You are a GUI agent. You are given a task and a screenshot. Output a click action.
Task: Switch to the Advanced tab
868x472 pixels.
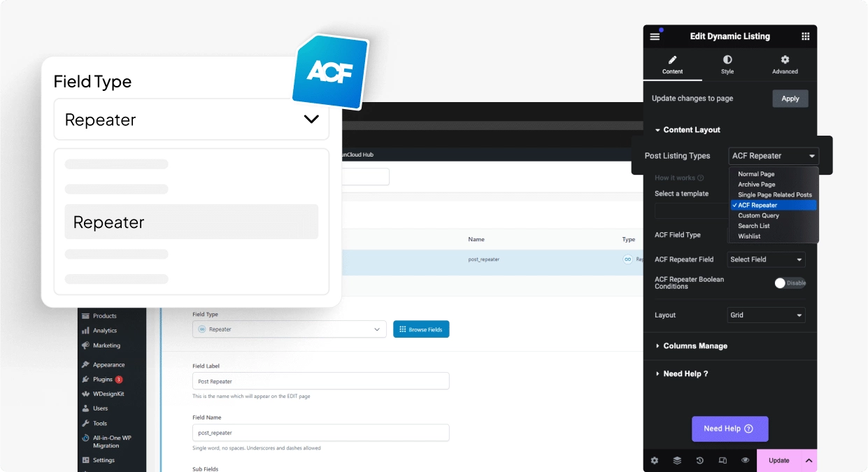784,64
